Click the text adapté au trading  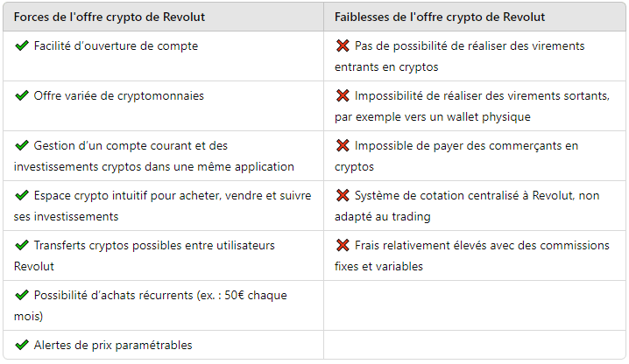pos(383,217)
